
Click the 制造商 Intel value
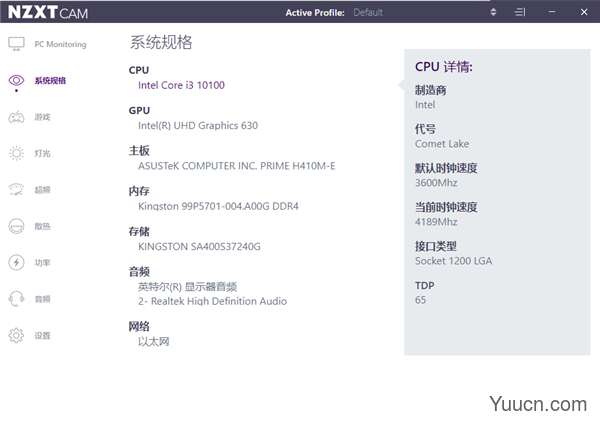425,105
